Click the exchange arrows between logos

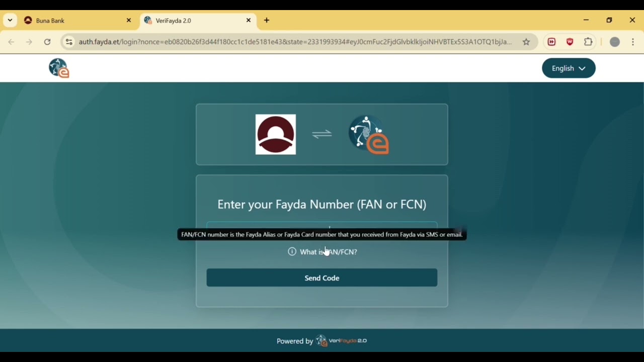tap(322, 134)
